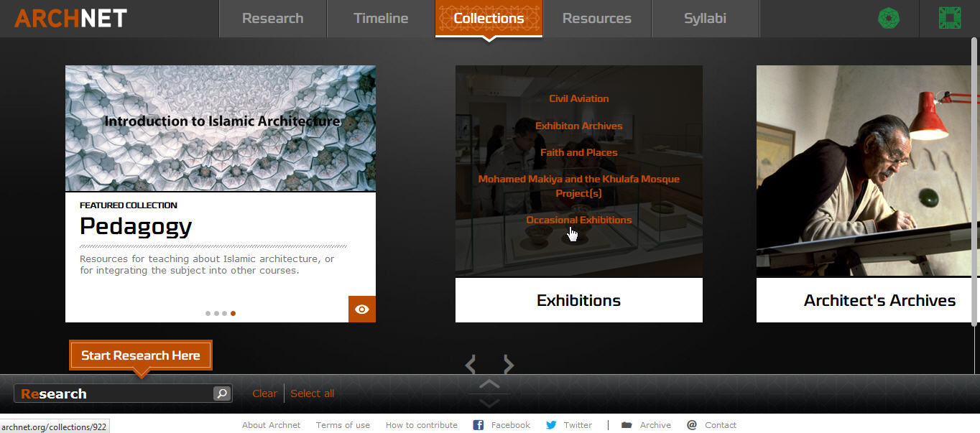Click the Contact at-sign icon in footer
The image size is (980, 433).
pos(692,425)
